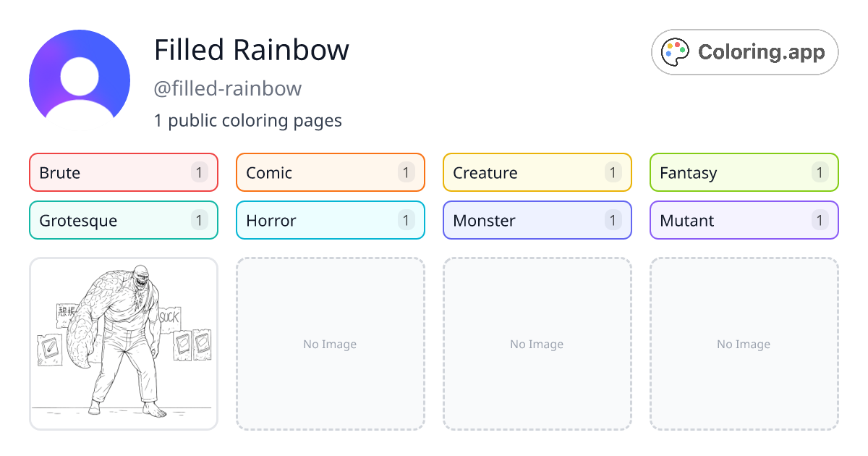
Task: Click the Filled Rainbow profile avatar
Action: point(80,76)
